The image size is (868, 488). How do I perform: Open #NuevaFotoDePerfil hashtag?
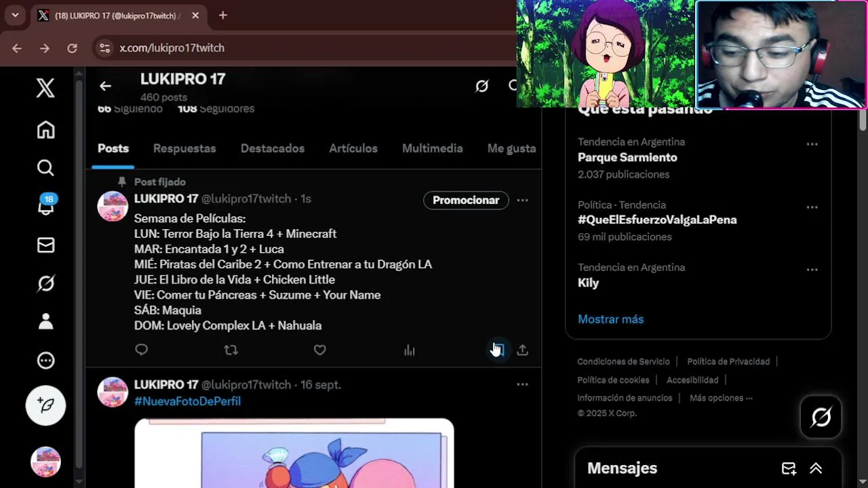click(187, 401)
